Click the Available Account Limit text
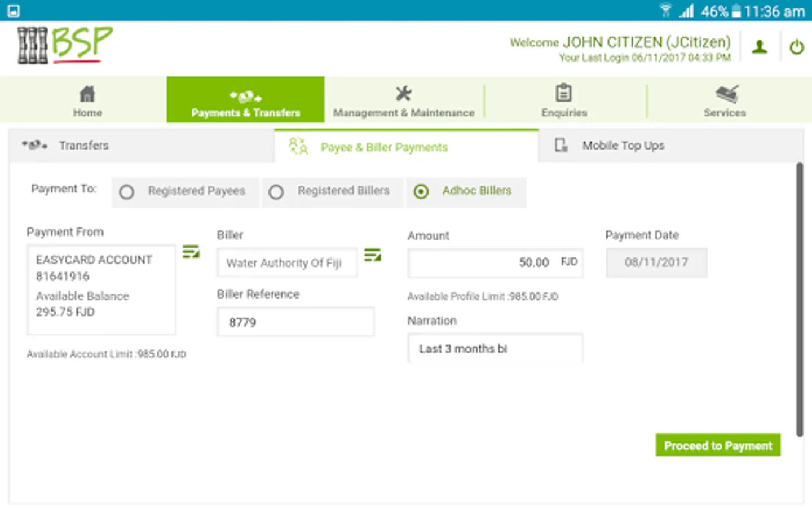 (x=106, y=354)
